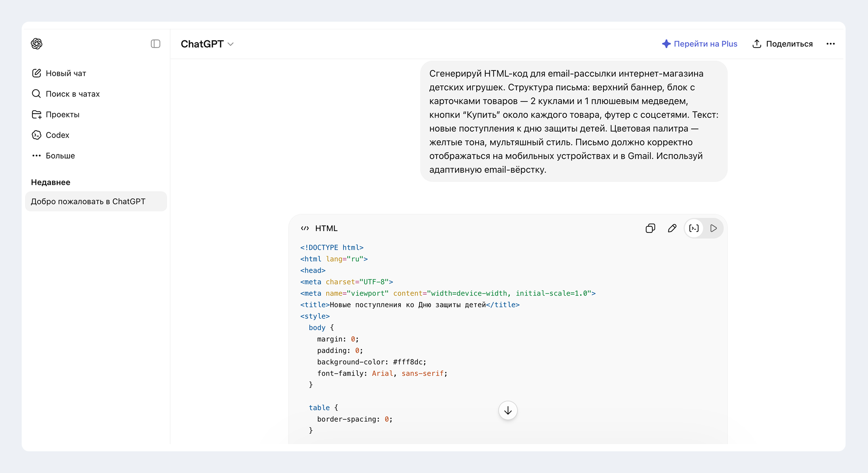Click the scroll-to-bottom arrow button
Screen dimensions: 868x473
pyautogui.click(x=508, y=410)
